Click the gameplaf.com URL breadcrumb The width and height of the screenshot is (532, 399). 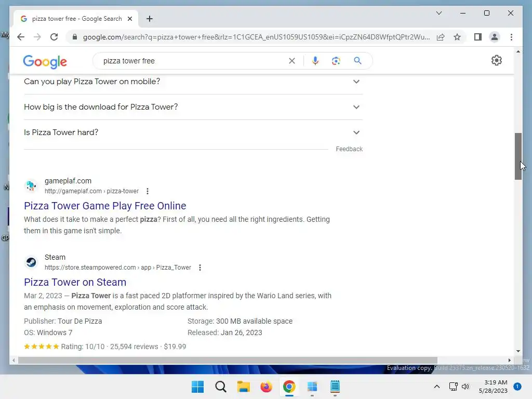click(91, 191)
